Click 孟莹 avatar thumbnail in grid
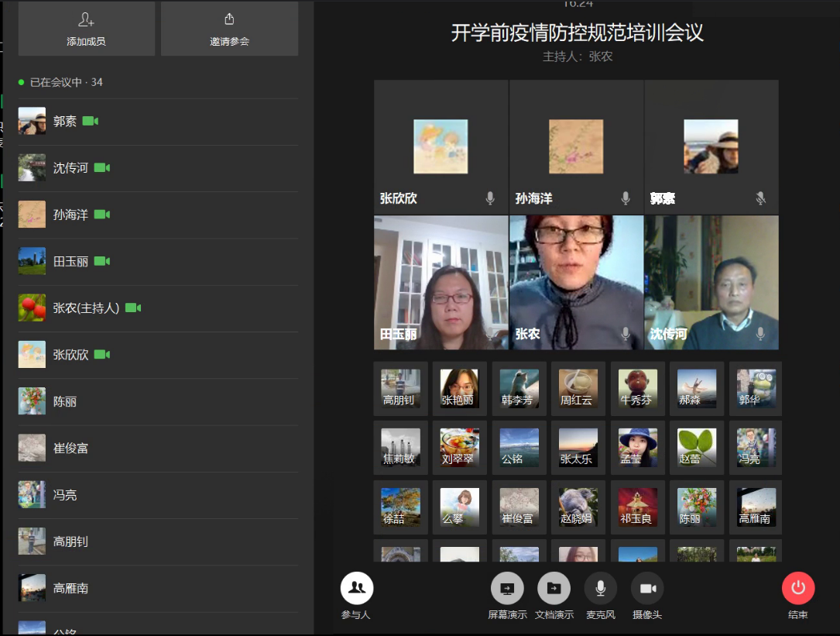The image size is (840, 636). 637,447
